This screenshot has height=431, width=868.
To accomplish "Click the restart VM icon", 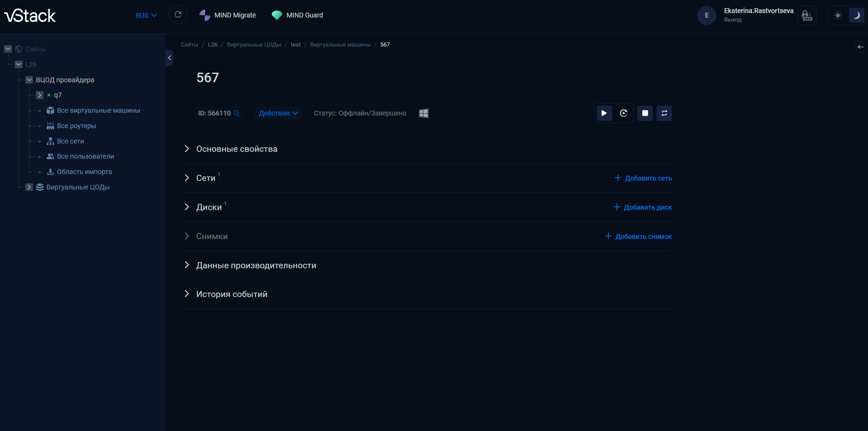I will pyautogui.click(x=624, y=113).
